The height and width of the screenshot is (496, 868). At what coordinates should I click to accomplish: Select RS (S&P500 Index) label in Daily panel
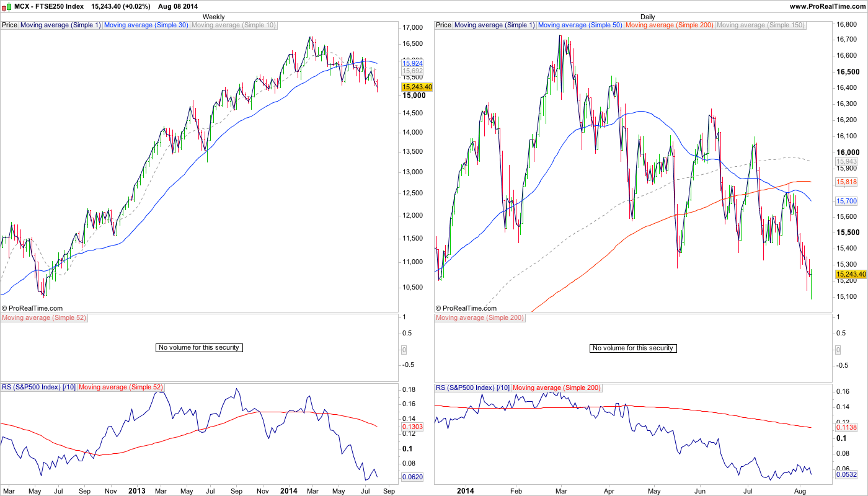[472, 387]
